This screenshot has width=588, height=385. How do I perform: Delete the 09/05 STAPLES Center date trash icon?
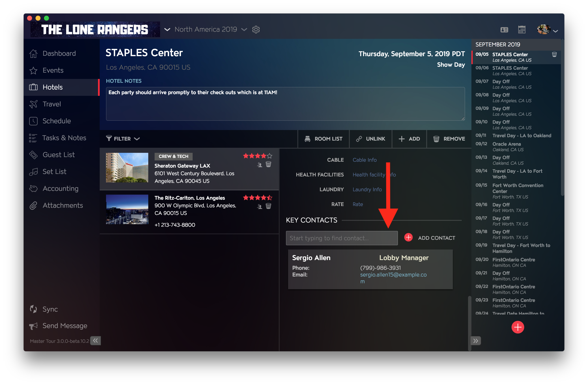[x=554, y=55]
